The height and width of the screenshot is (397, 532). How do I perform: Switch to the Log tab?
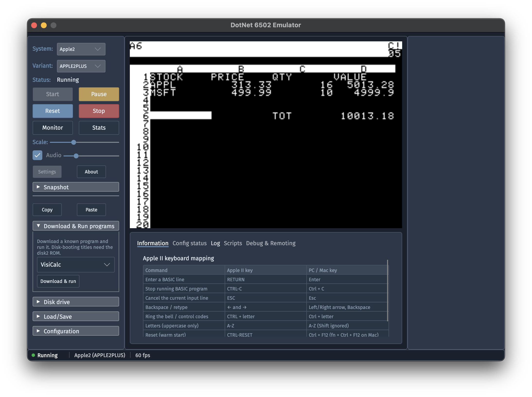point(215,243)
